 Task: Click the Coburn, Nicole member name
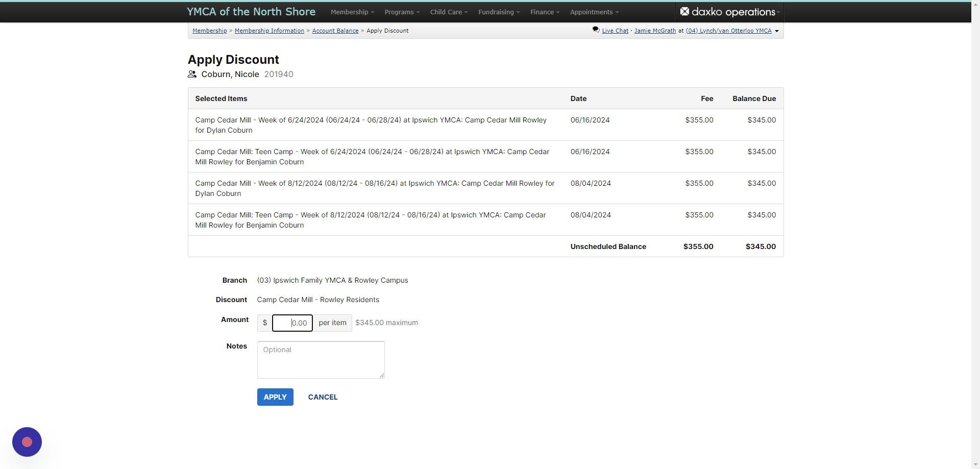(x=230, y=75)
